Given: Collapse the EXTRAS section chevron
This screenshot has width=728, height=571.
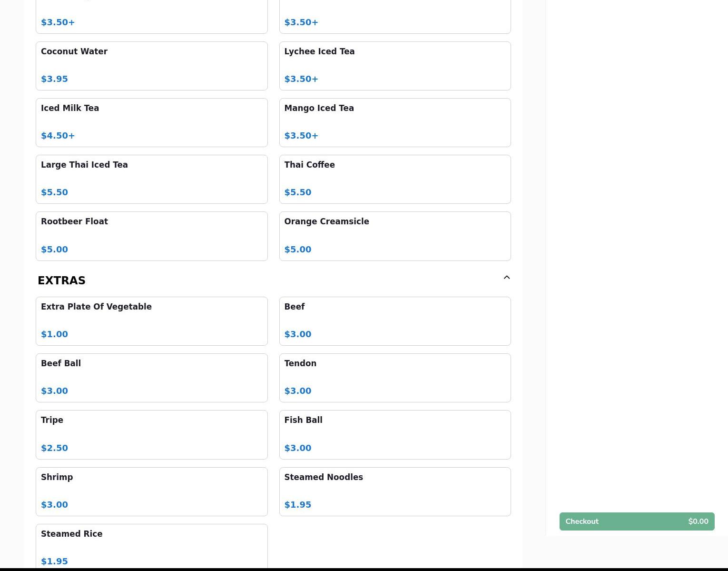Looking at the screenshot, I should tap(506, 278).
